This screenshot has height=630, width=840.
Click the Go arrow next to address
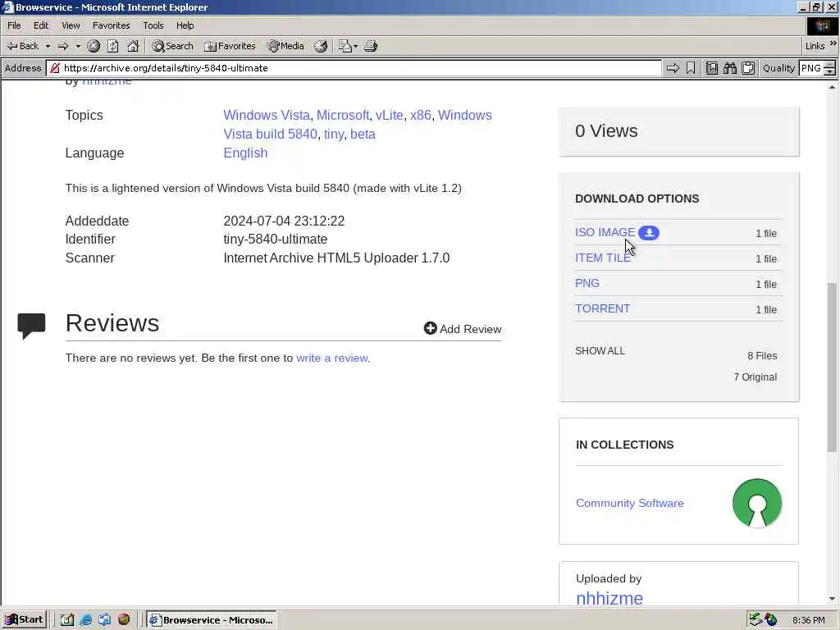[673, 68]
